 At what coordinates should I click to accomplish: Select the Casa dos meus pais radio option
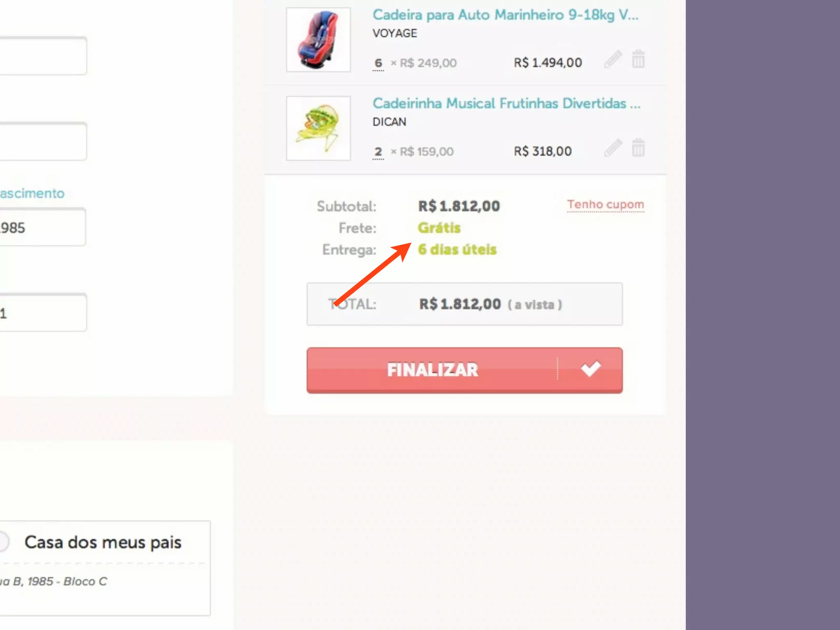click(3, 541)
